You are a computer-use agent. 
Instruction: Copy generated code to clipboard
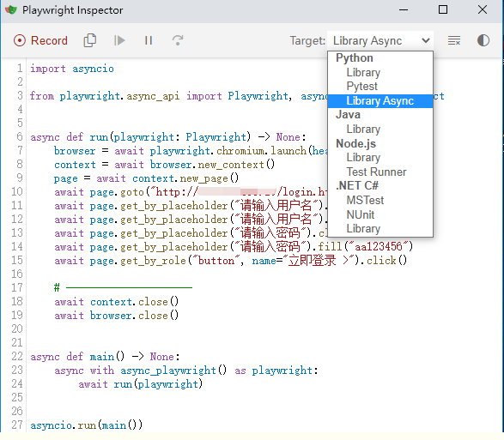(x=89, y=40)
